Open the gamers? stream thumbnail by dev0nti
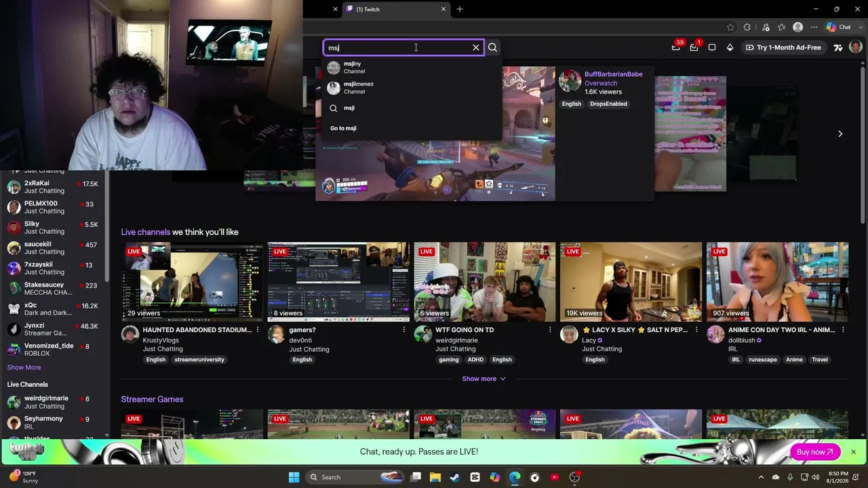 pos(338,281)
